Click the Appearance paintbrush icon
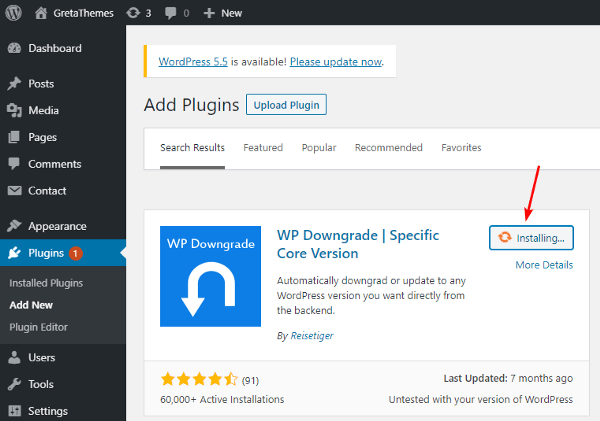600x421 pixels. point(15,226)
